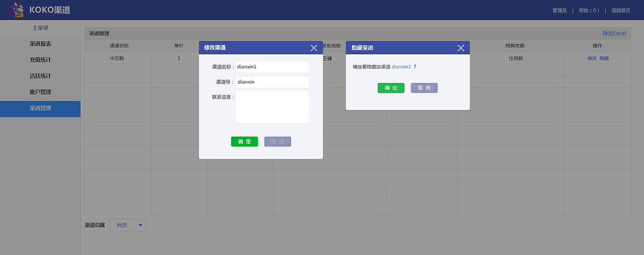
Task: Open the 返回首页 link
Action: click(621, 10)
